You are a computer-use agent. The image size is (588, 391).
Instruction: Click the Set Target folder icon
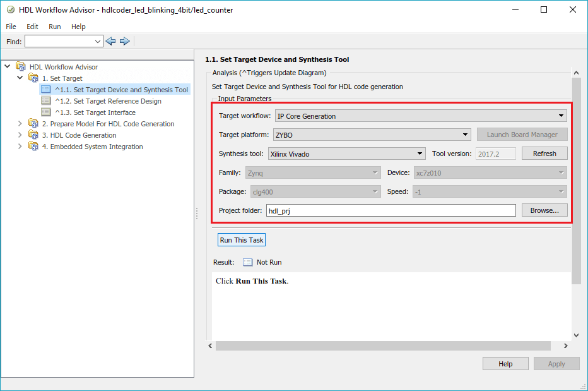[33, 78]
